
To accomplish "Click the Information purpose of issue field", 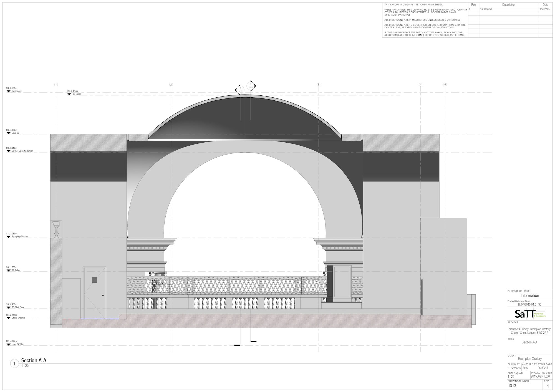I will (529, 296).
